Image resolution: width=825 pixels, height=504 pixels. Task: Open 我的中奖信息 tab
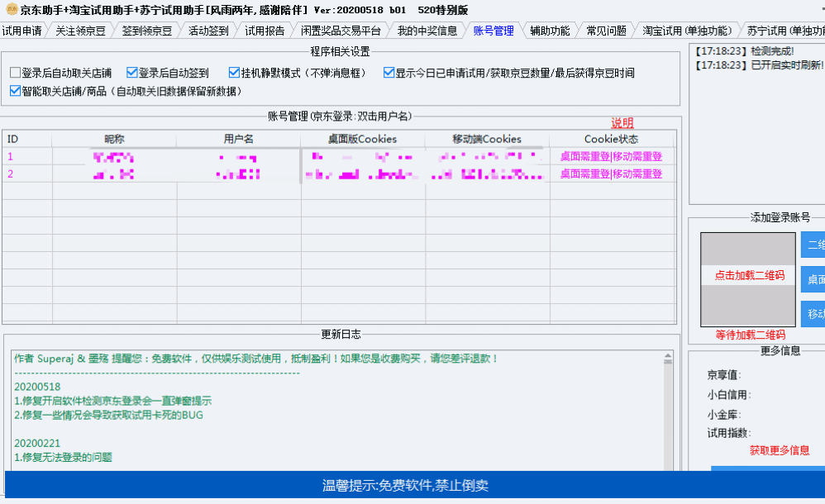tap(427, 31)
